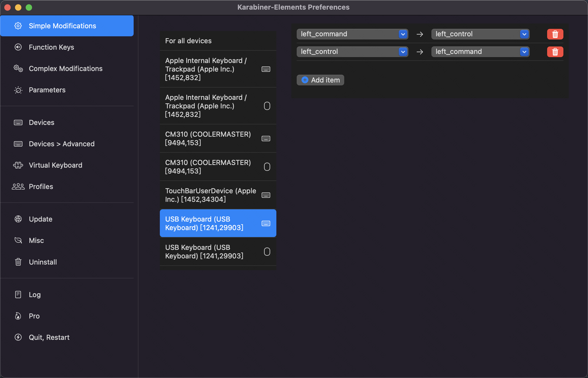The width and height of the screenshot is (588, 378).
Task: Zoom the Karabiner-Elements Preferences window
Action: tap(29, 7)
